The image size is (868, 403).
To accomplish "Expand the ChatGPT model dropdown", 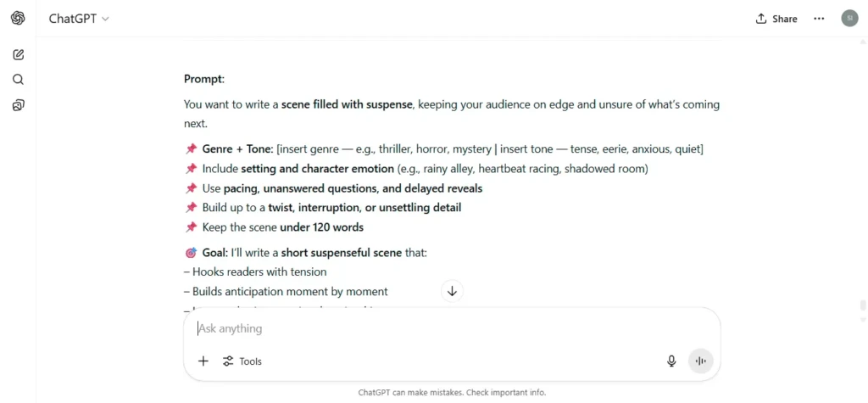I will [79, 19].
